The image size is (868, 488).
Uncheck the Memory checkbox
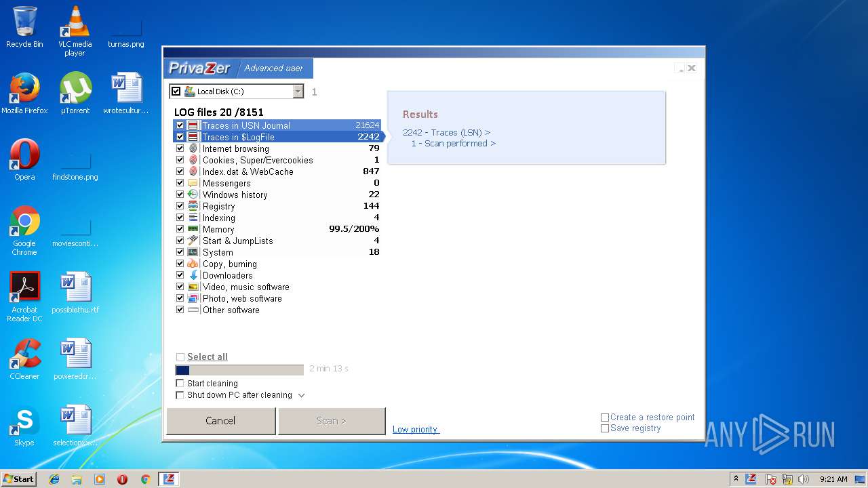(180, 229)
